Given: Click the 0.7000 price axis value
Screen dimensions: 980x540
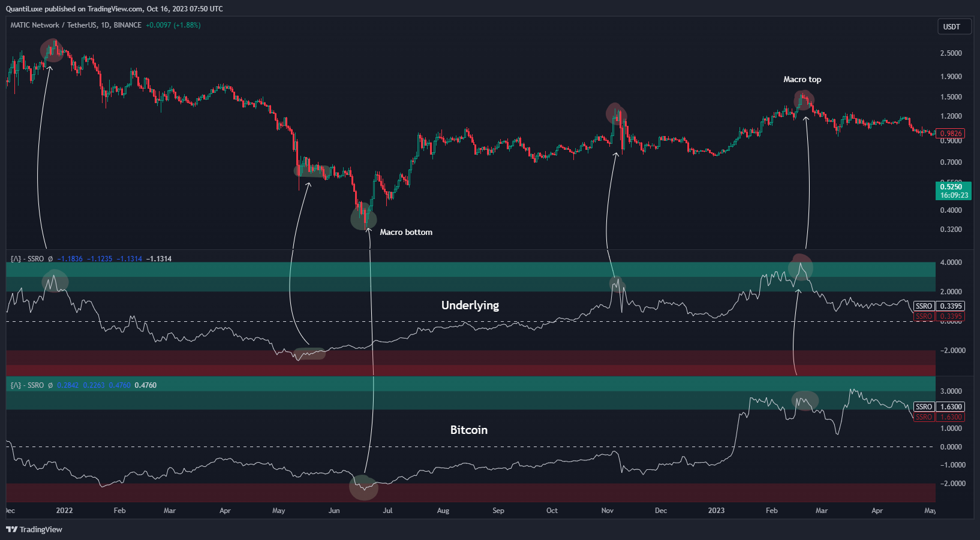Looking at the screenshot, I should (951, 162).
